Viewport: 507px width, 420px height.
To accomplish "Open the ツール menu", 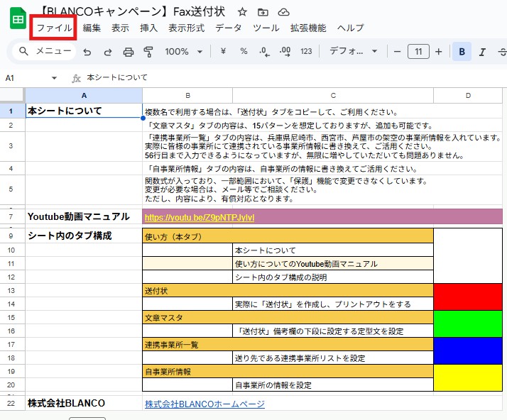I will [266, 28].
